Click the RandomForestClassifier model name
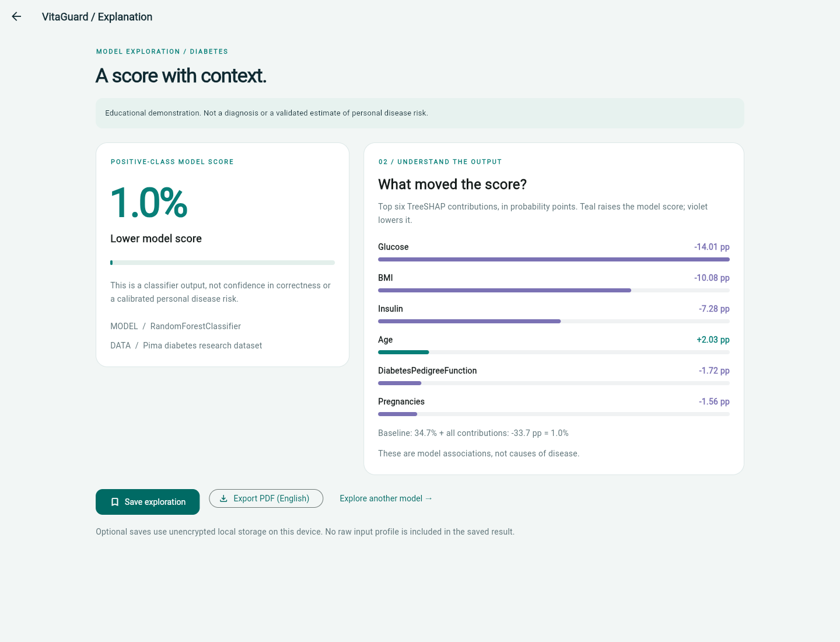The width and height of the screenshot is (840, 642). (x=195, y=326)
